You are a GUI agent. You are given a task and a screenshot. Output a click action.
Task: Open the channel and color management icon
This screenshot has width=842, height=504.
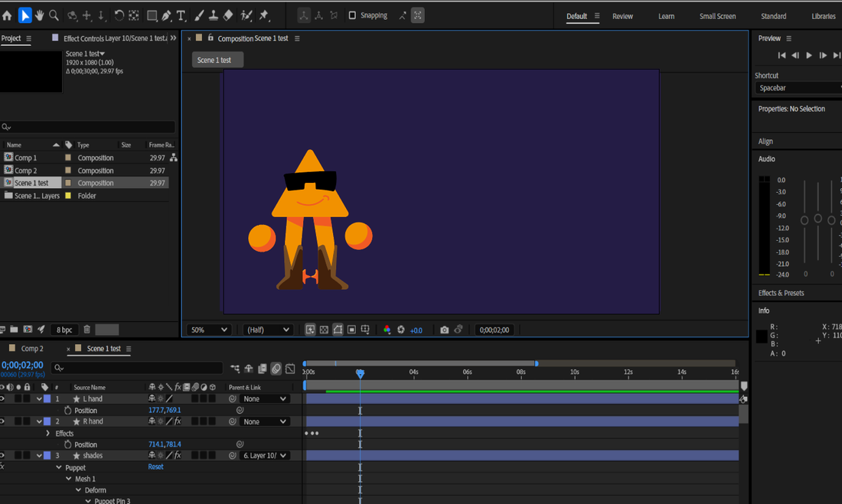point(387,330)
